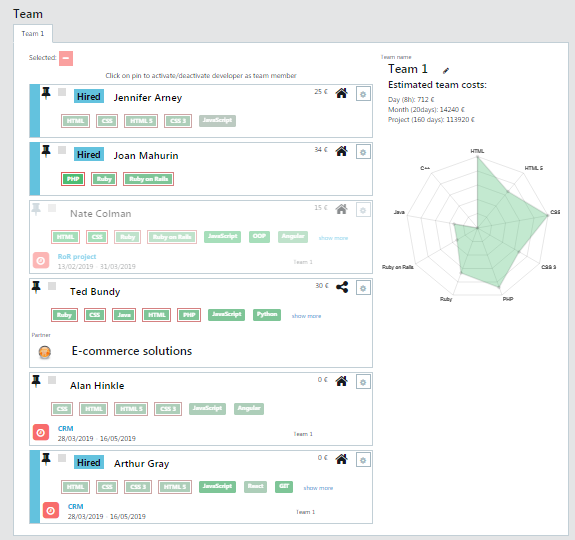Click Joan Mahurin's home icon
The image size is (575, 540).
tap(341, 151)
